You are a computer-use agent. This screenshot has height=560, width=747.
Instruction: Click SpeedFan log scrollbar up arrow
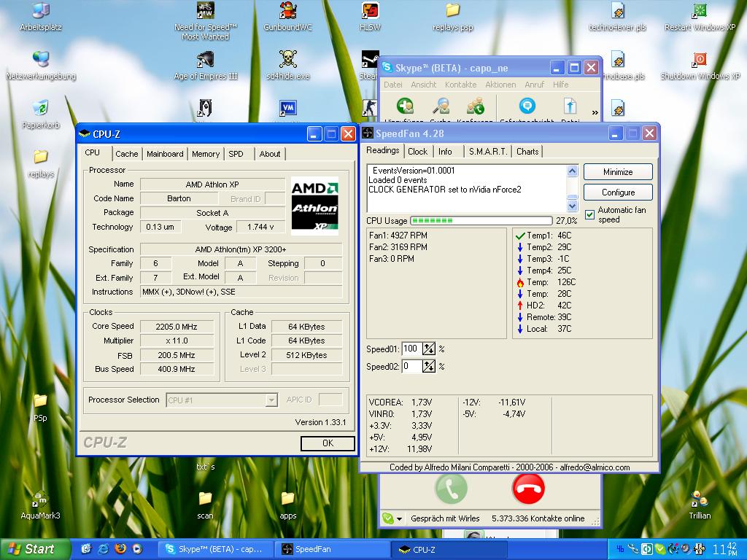pos(572,171)
